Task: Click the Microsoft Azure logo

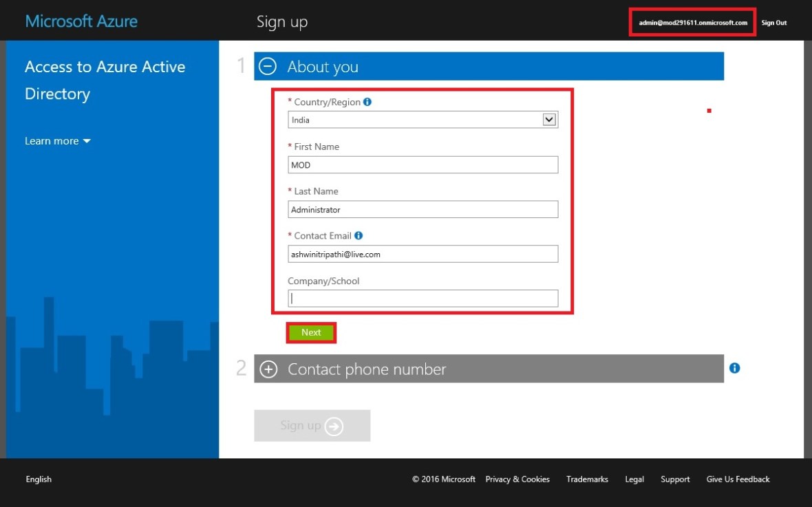Action: pyautogui.click(x=81, y=21)
